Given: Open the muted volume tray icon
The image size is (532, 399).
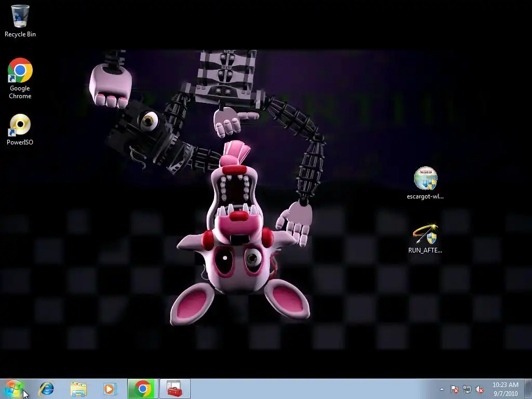Looking at the screenshot, I should coord(480,389).
